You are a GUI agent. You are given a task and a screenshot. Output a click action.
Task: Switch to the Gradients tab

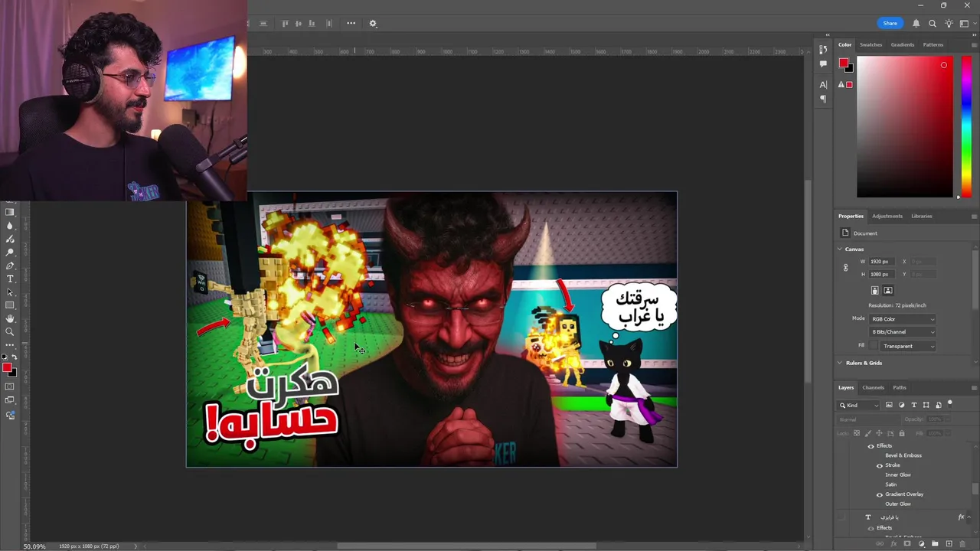902,44
